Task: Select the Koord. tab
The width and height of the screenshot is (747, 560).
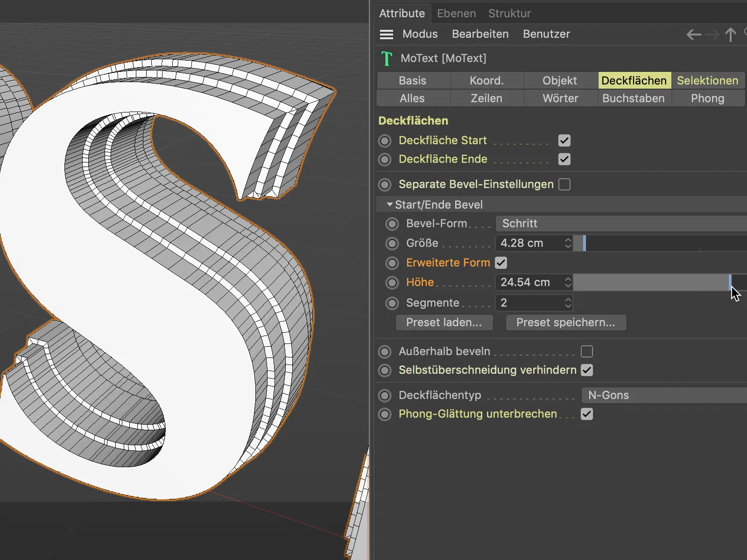Action: [487, 80]
